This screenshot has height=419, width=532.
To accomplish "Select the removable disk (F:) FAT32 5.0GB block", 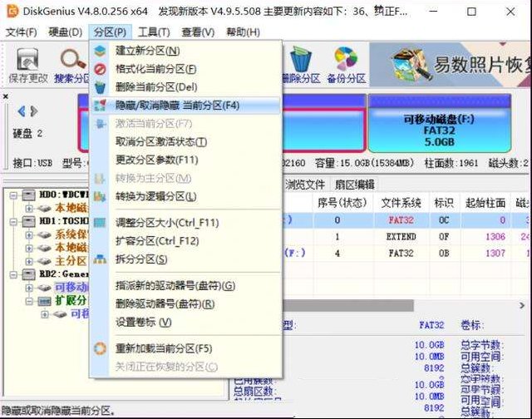I will [440, 124].
